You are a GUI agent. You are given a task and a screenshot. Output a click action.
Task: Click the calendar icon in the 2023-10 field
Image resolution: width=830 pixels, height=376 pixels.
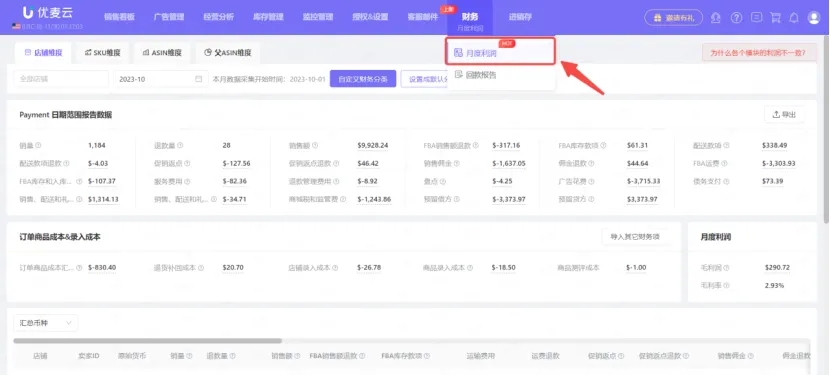pos(199,79)
